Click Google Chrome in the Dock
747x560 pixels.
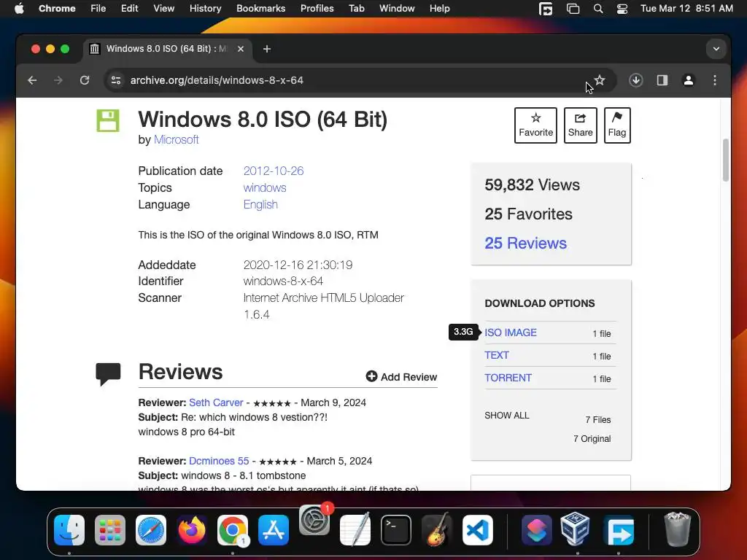tap(233, 530)
